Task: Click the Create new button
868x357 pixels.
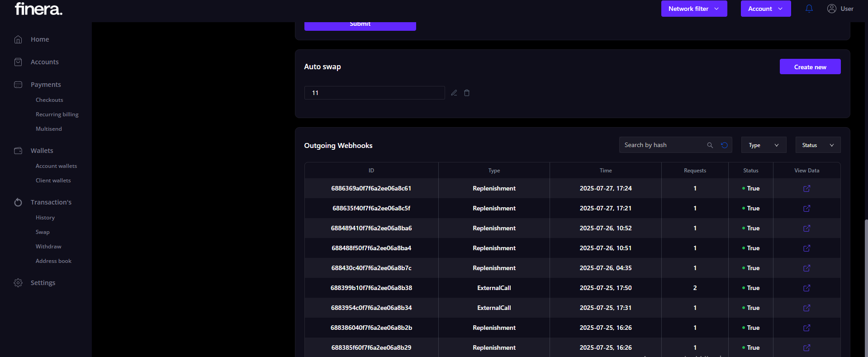Action: pos(810,67)
